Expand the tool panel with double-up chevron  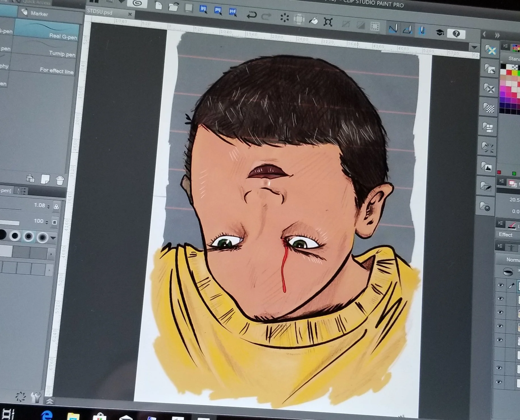tap(50, 401)
